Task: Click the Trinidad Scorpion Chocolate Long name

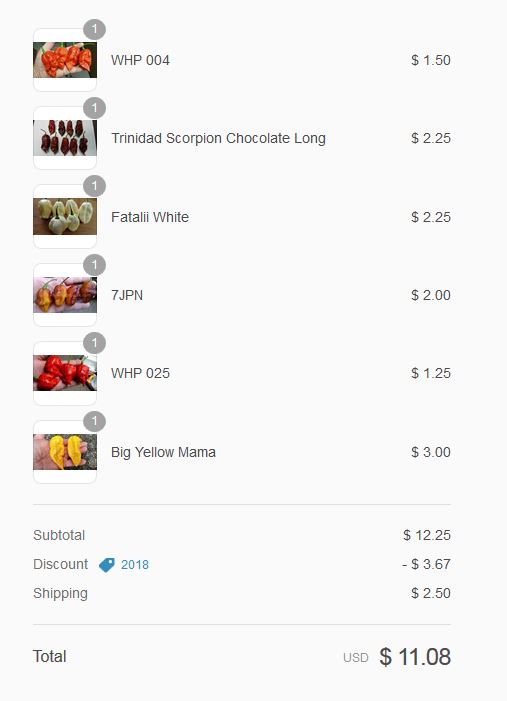Action: point(218,139)
